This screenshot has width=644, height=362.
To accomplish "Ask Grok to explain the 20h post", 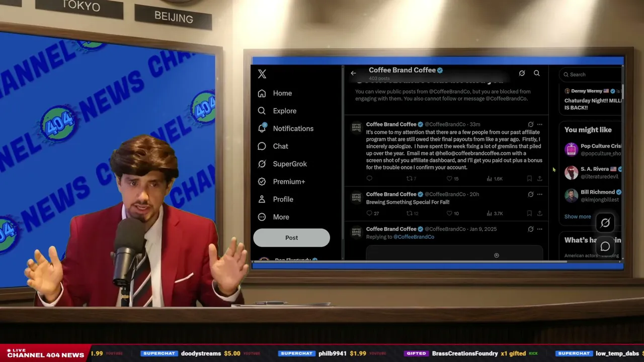I will pyautogui.click(x=530, y=194).
